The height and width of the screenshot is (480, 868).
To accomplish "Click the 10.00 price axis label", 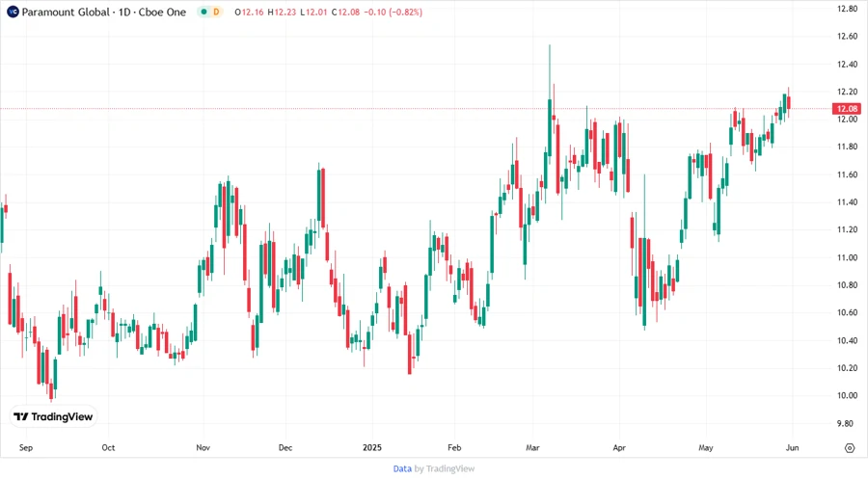I will click(847, 395).
